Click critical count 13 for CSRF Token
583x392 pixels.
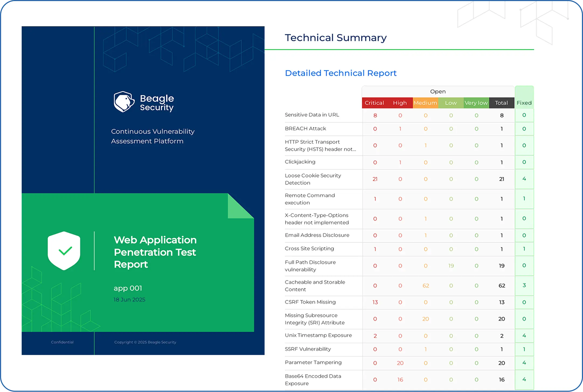pyautogui.click(x=375, y=302)
